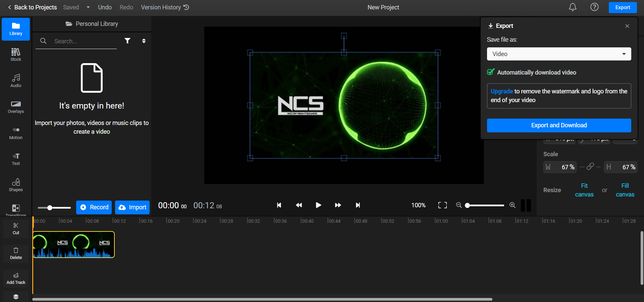This screenshot has width=644, height=302.
Task: Click Export and Download
Action: (x=559, y=125)
